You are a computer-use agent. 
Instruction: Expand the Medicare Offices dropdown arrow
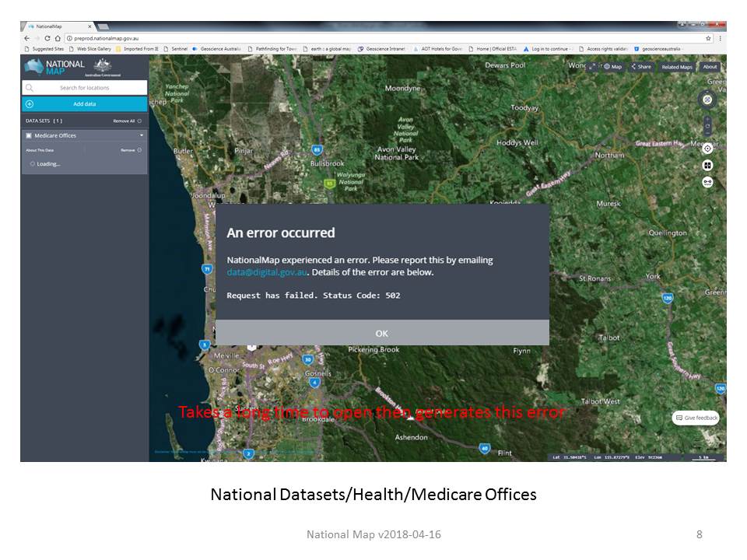click(x=142, y=135)
